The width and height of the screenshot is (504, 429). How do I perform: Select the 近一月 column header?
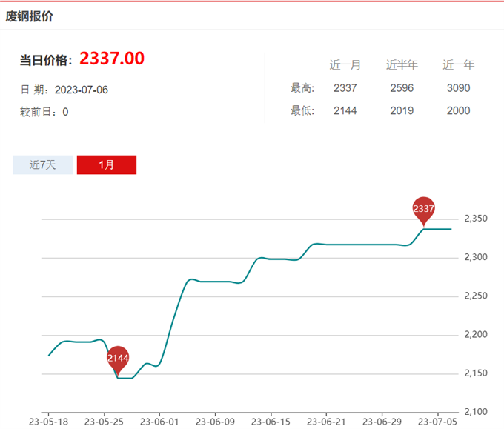(345, 65)
